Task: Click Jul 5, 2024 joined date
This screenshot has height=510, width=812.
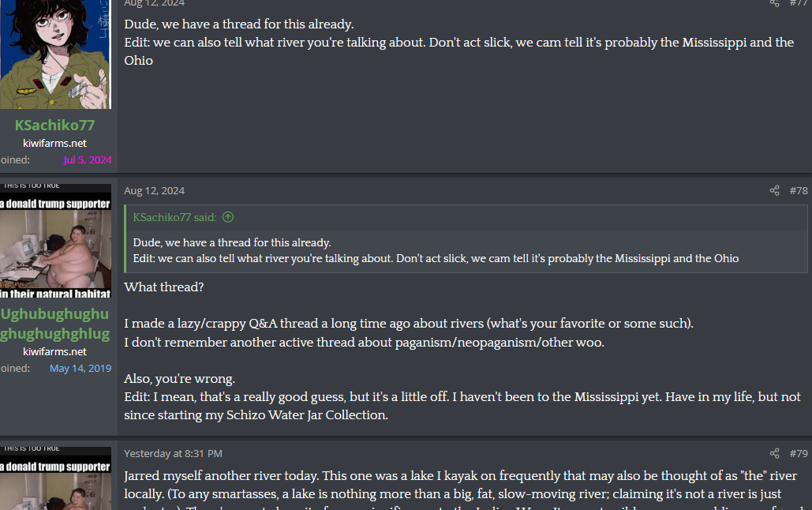Action: pos(88,160)
